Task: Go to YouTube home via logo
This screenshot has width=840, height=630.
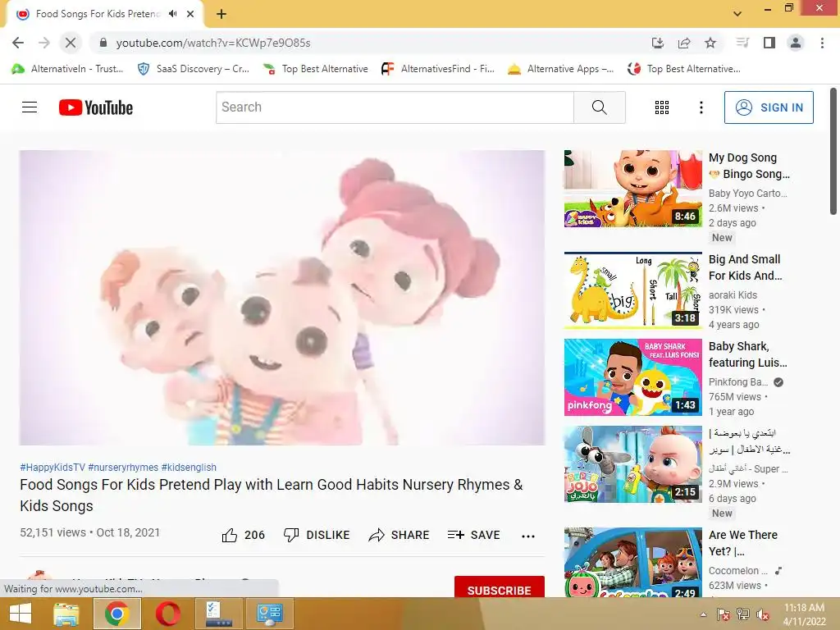Action: coord(96,107)
